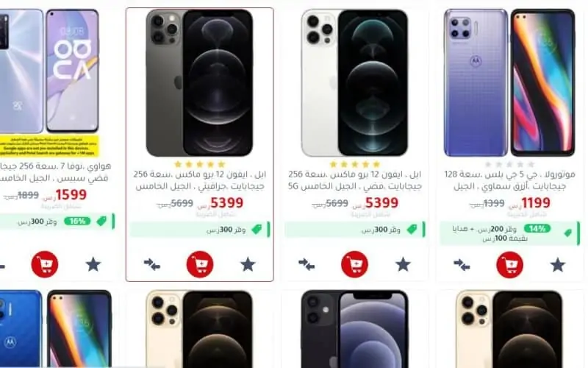View the Motorola G 5G Plus image
The image size is (588, 368).
[x=509, y=83]
